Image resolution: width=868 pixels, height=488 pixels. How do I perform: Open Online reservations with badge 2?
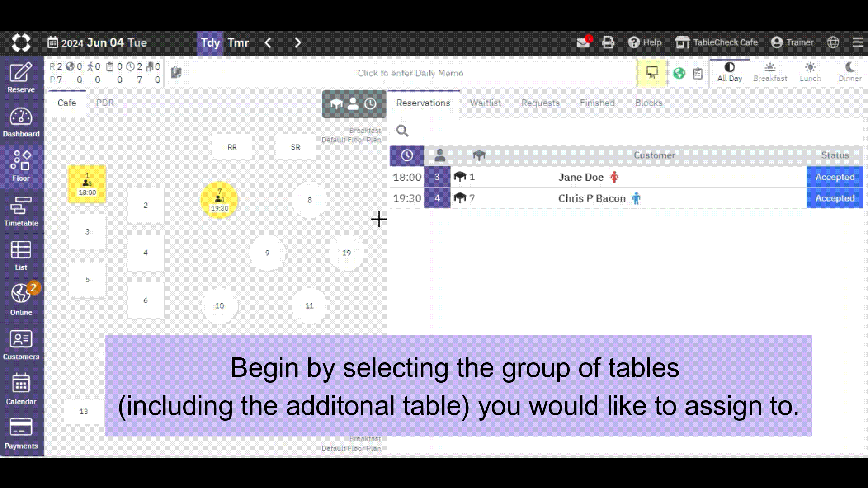point(21,300)
